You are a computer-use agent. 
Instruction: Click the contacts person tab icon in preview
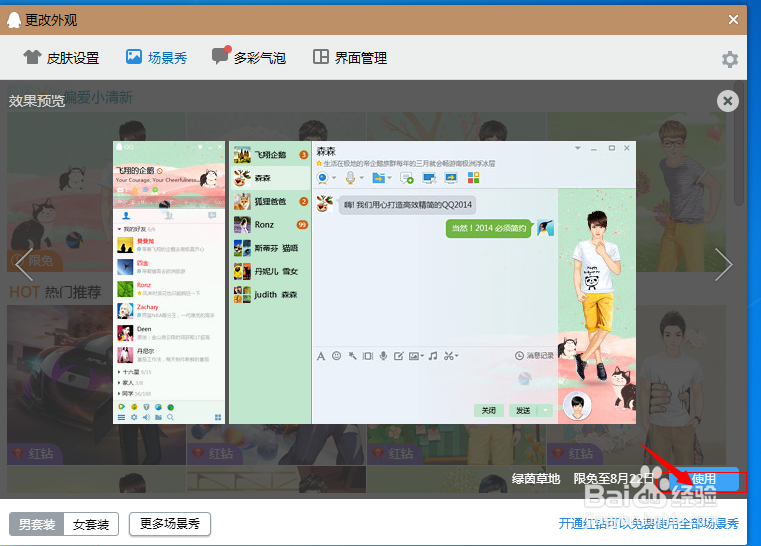click(x=126, y=215)
